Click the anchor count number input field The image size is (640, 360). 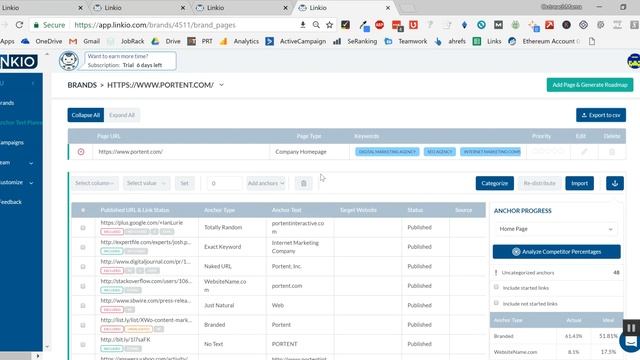(x=224, y=183)
